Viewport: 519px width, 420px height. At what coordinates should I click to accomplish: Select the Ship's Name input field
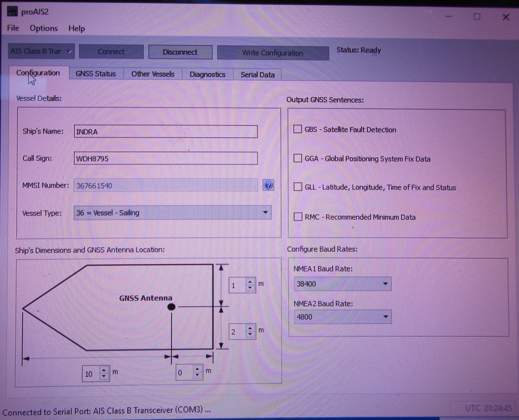point(165,131)
